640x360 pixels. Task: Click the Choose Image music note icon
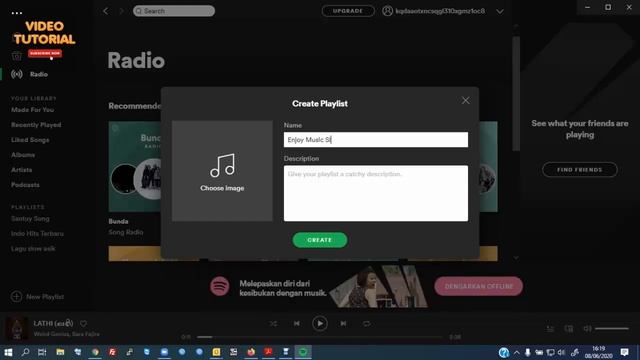[x=222, y=165]
